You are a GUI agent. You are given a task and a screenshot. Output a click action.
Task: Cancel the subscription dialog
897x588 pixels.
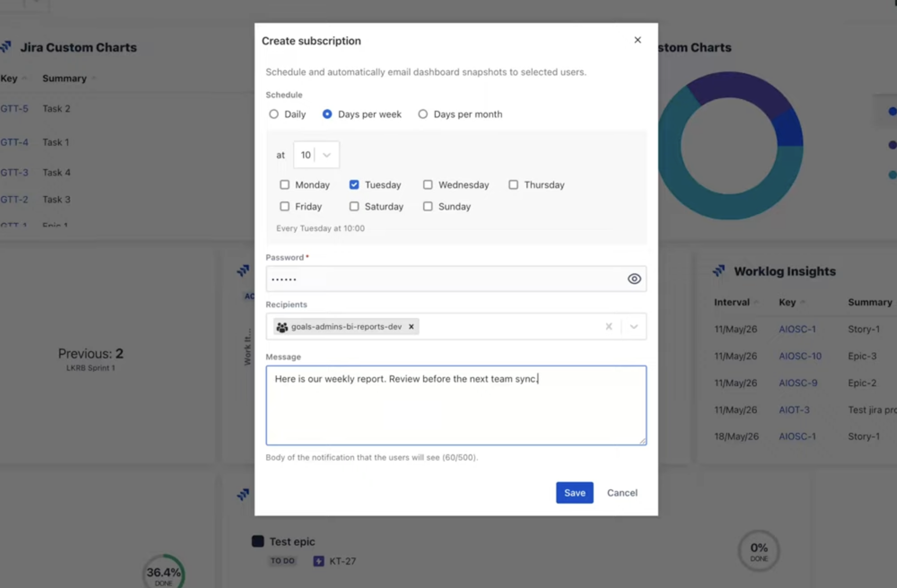point(622,493)
